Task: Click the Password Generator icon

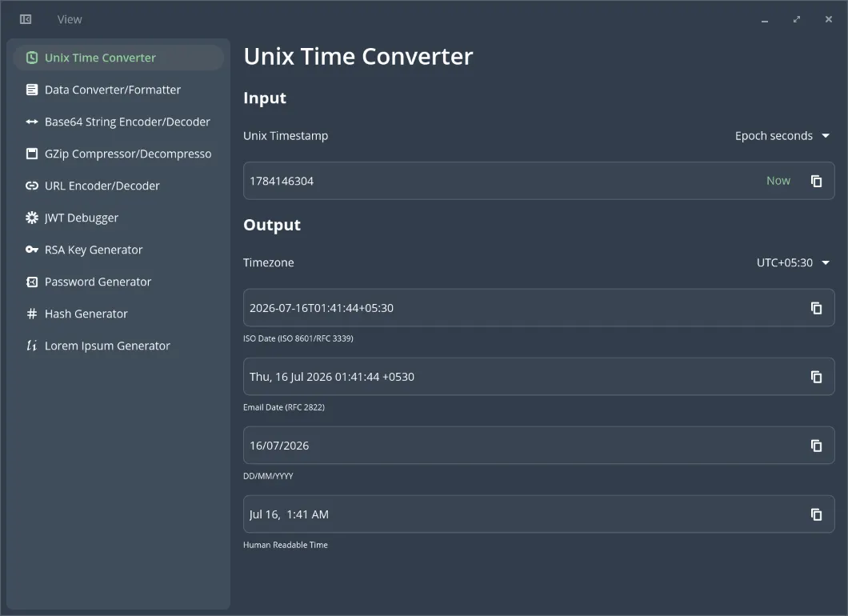Action: pos(32,282)
